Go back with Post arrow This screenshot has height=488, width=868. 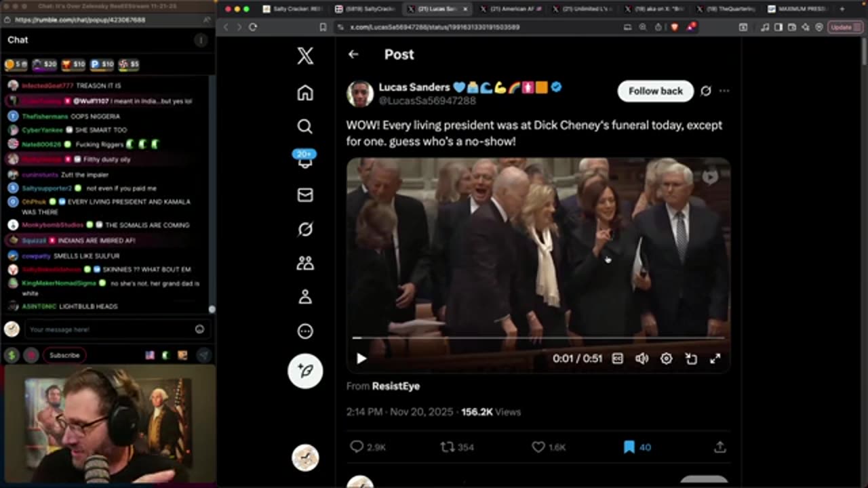[353, 54]
